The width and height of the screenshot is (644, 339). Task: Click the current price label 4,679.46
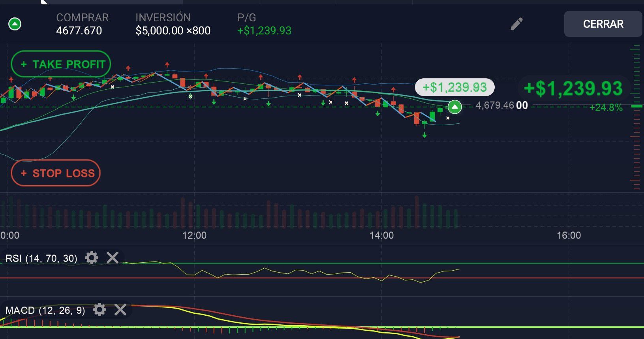coord(501,105)
